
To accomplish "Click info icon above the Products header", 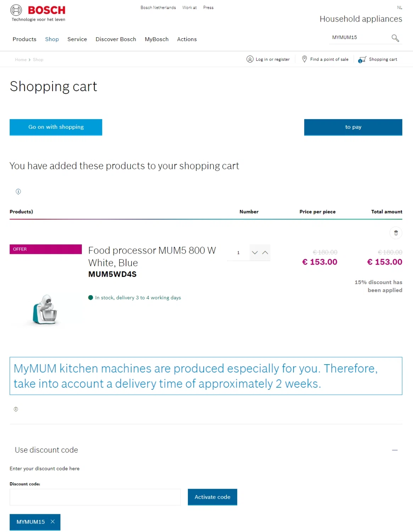I will pos(18,192).
